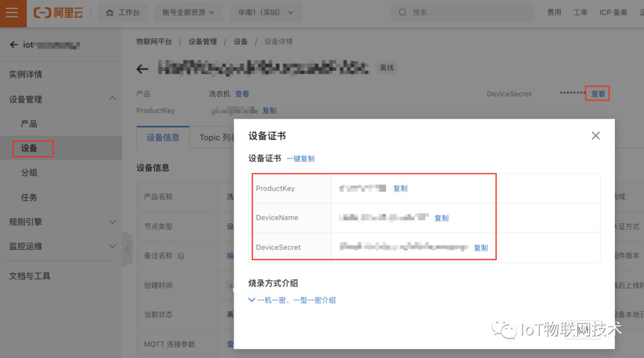Expand 一机一密、一型一密介绍 section
This screenshot has height=358, width=644.
click(x=292, y=300)
